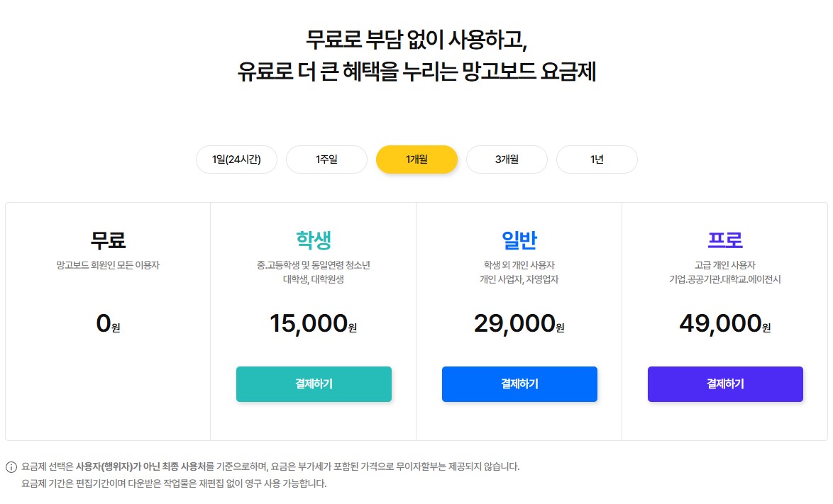
Task: Click the 0원 price on the free plan
Action: tap(108, 323)
